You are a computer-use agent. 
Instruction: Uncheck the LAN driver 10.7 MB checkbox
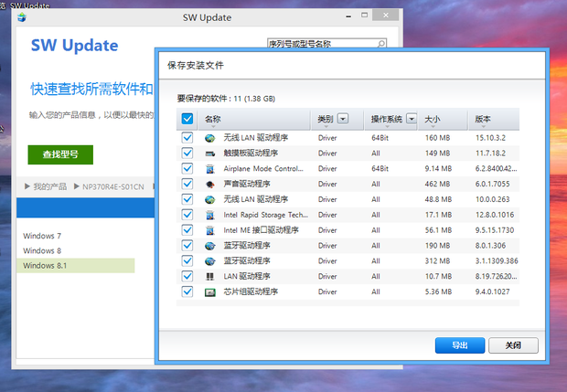(x=187, y=276)
